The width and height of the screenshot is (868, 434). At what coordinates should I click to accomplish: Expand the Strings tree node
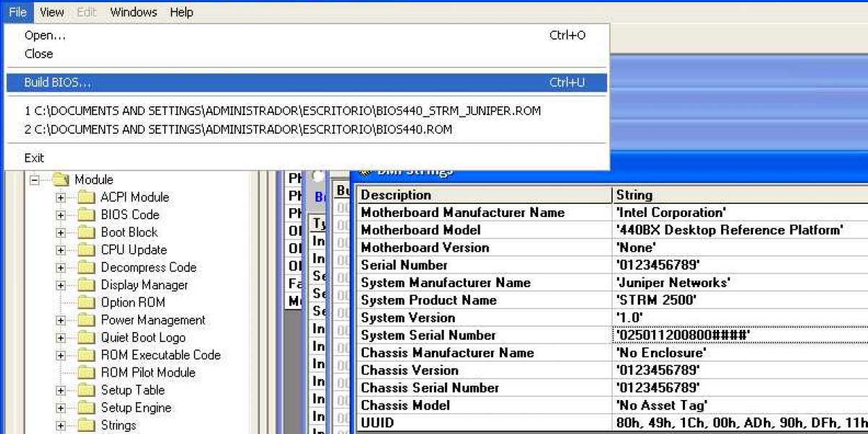(x=61, y=425)
